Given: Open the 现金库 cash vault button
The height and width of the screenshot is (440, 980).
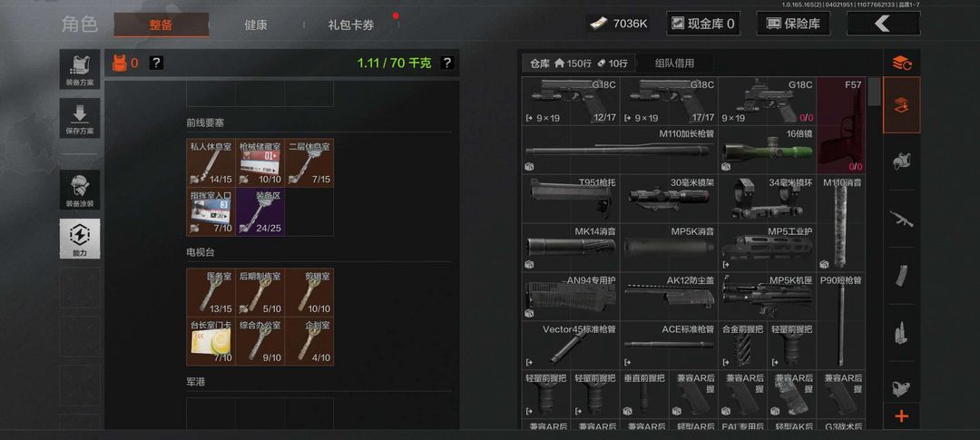Looking at the screenshot, I should click(x=702, y=24).
